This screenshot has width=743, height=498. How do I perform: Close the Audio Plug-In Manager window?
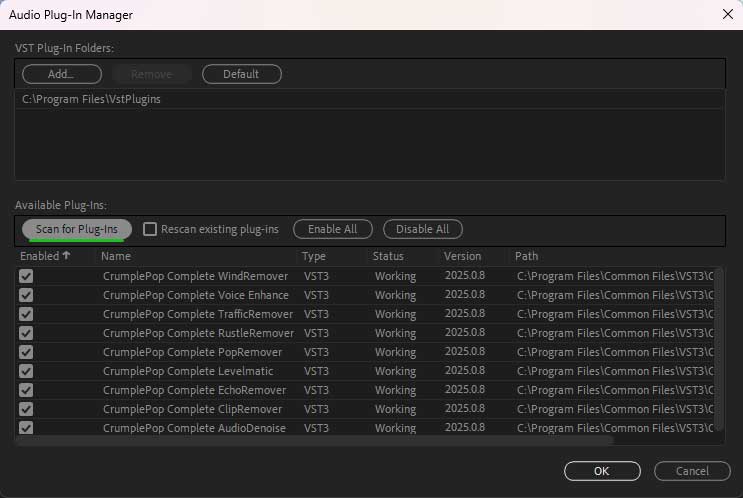(x=726, y=14)
